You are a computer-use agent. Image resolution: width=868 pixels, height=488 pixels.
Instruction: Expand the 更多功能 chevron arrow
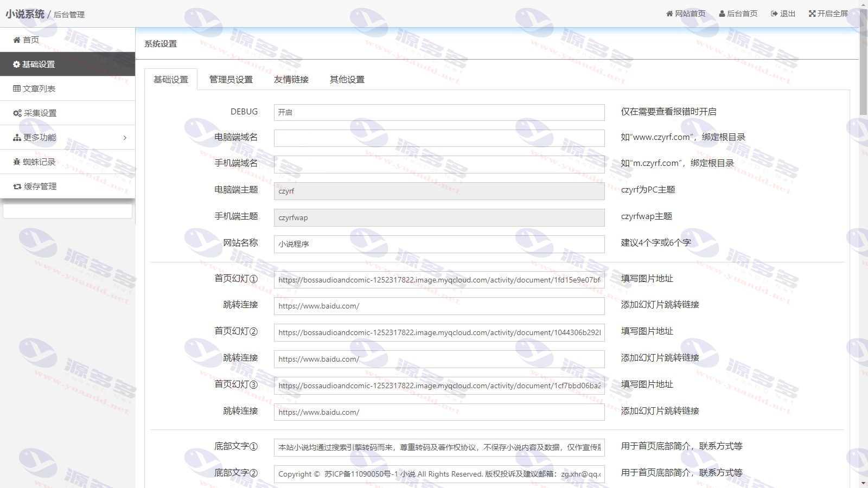tap(125, 137)
